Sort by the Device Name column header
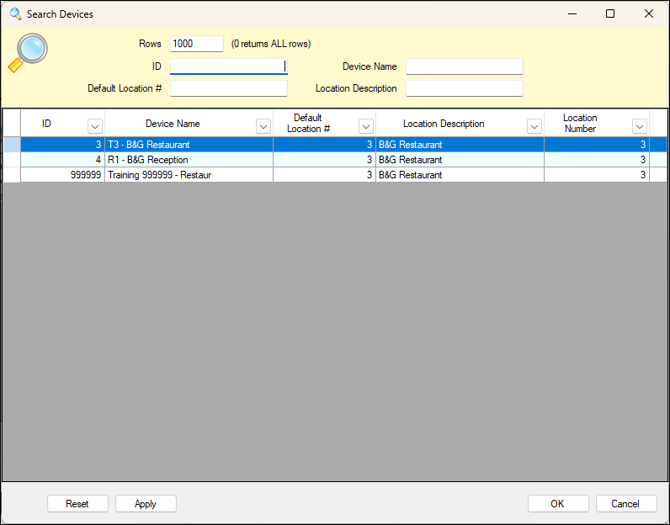Screen dimensions: 670x525 tap(173, 123)
